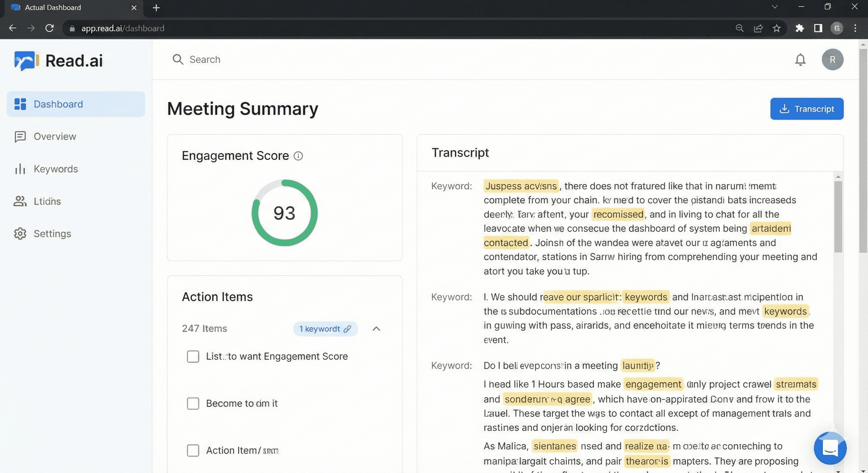Click the Engagement Score info icon

[x=298, y=156]
